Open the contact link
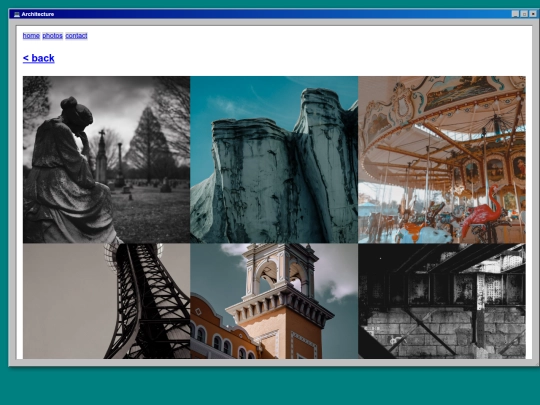This screenshot has width=540, height=405. click(x=76, y=35)
